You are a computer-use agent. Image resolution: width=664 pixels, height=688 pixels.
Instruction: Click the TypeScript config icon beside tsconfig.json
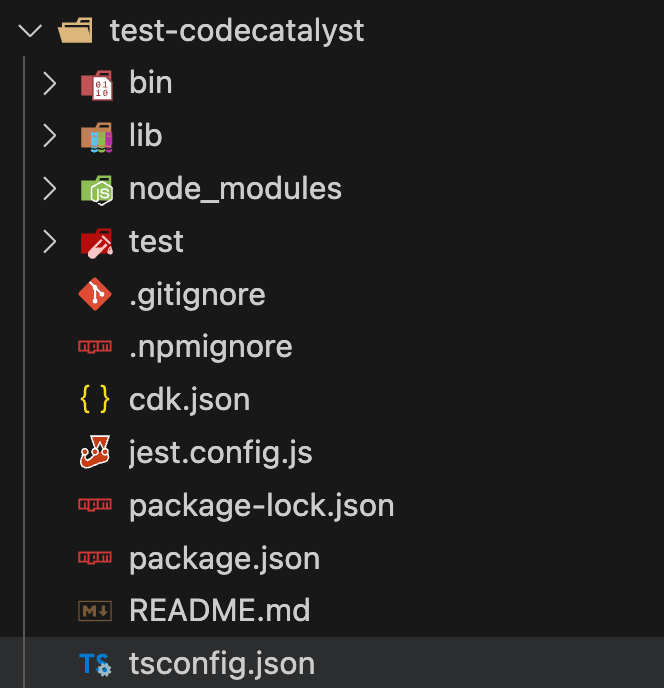tap(95, 664)
